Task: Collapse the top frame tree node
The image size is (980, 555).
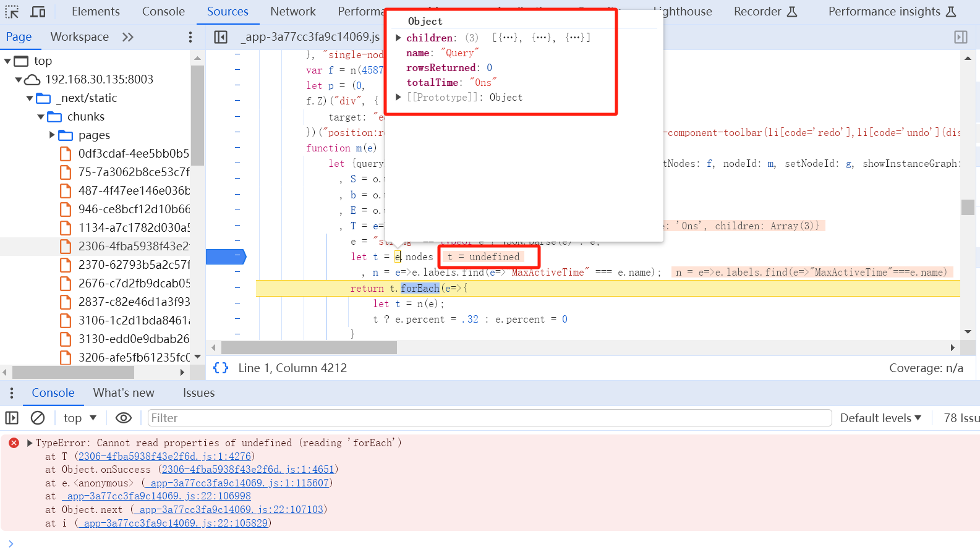Action: pos(7,61)
